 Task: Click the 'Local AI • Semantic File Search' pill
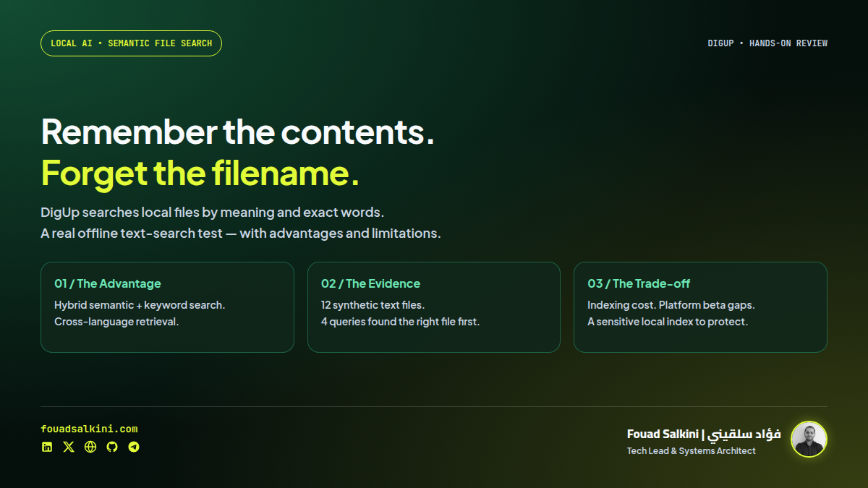(x=131, y=43)
